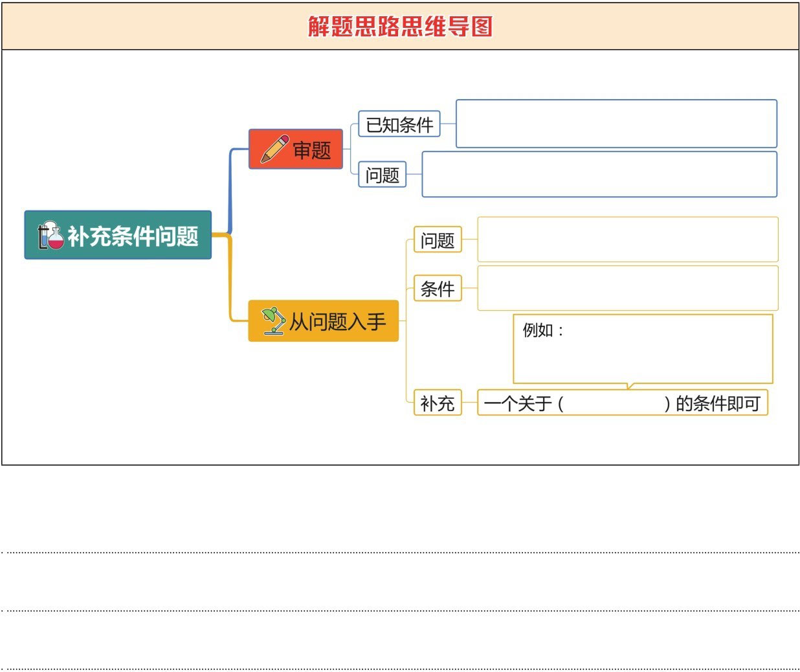Image resolution: width=800 pixels, height=672 pixels.
Task: Click the 解题思路思维导图 title header
Action: pos(400,27)
